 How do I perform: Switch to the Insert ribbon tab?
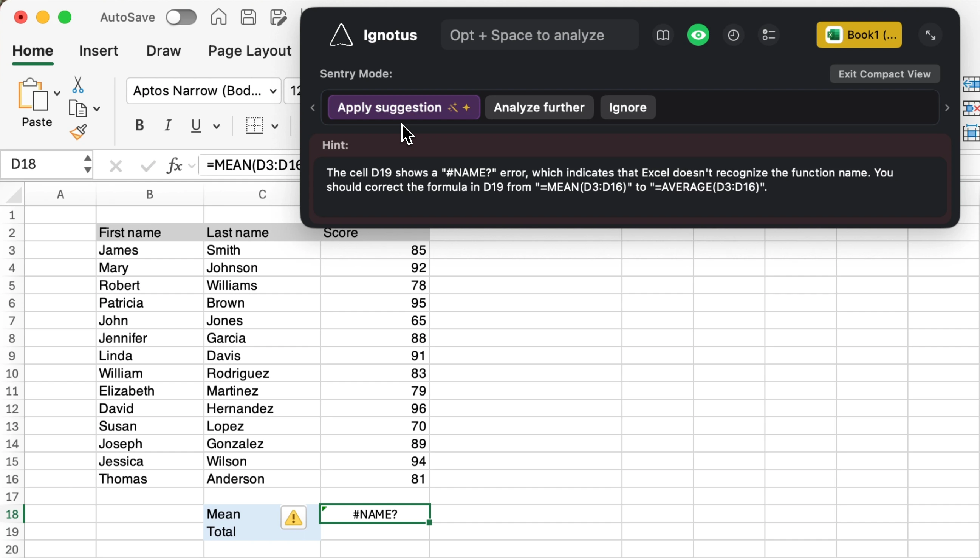click(99, 50)
